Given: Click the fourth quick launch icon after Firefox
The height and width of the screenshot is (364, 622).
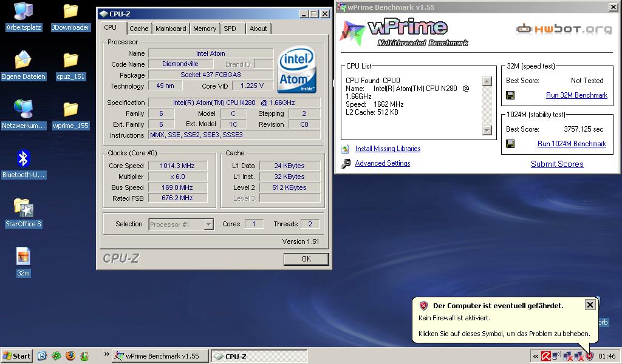Looking at the screenshot, I should point(84,356).
